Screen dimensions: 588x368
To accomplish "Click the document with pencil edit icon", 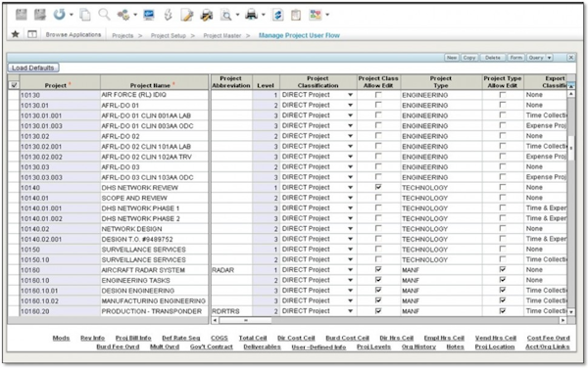I will tap(187, 15).
